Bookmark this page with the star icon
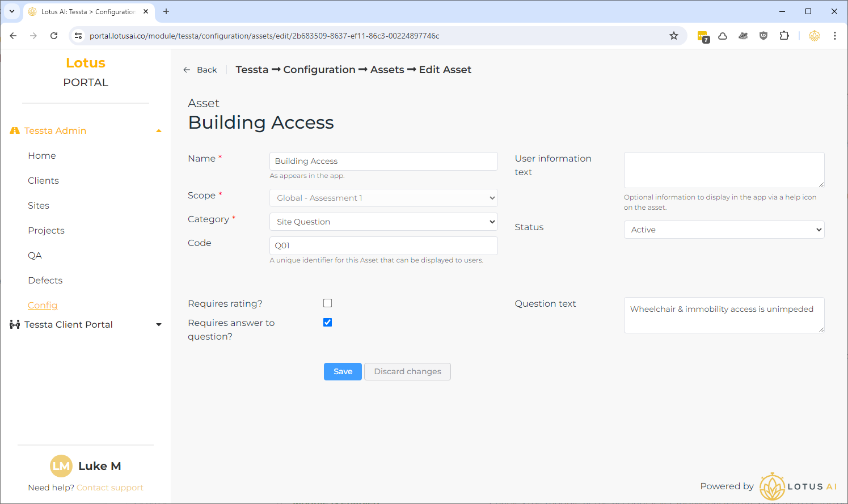Screen dimensions: 848x504 click(x=673, y=36)
